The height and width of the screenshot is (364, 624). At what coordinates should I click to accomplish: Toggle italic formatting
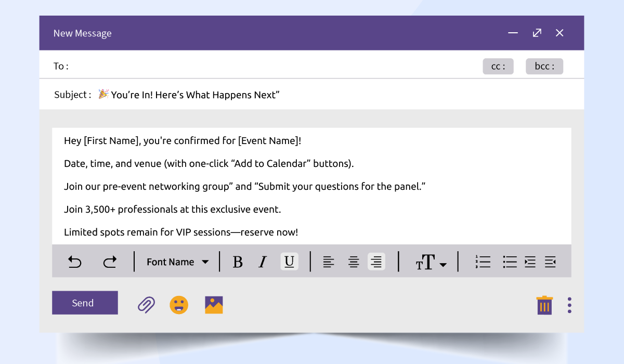coord(263,262)
